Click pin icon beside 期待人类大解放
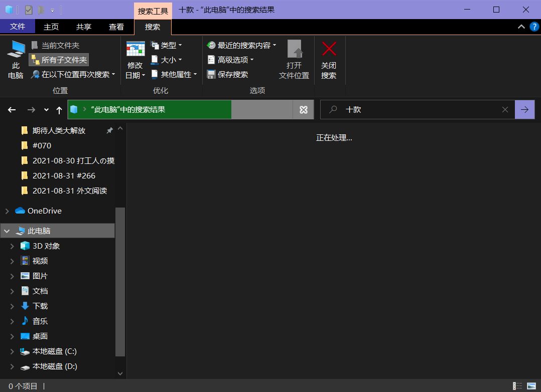Image resolution: width=541 pixels, height=392 pixels. (x=109, y=130)
